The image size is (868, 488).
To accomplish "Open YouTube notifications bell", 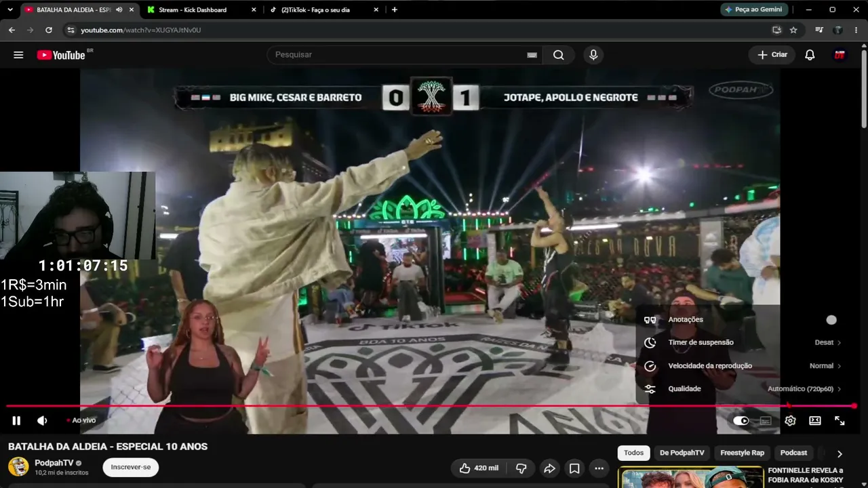I will tap(810, 55).
